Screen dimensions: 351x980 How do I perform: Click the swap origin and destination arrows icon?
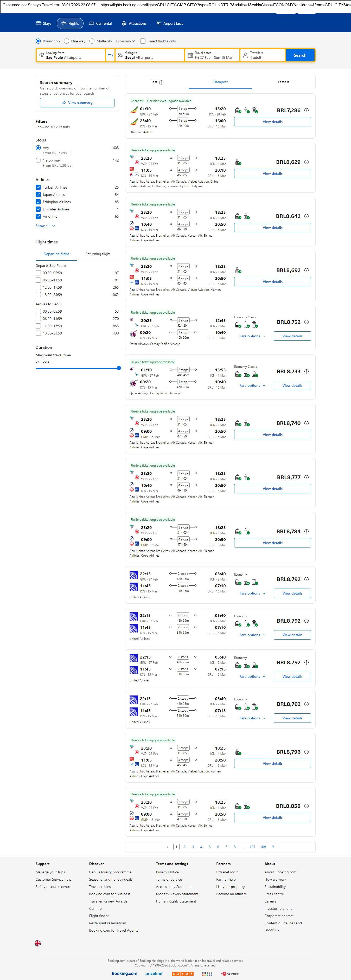click(110, 55)
